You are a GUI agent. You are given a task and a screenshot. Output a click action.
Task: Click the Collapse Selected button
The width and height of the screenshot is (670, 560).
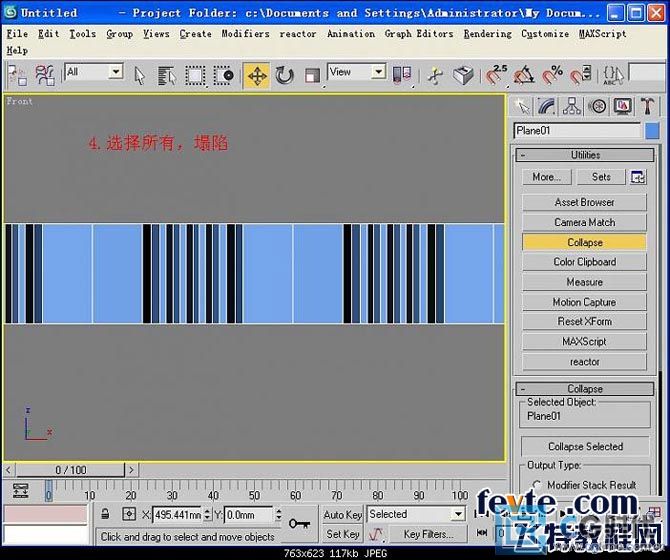click(x=585, y=446)
